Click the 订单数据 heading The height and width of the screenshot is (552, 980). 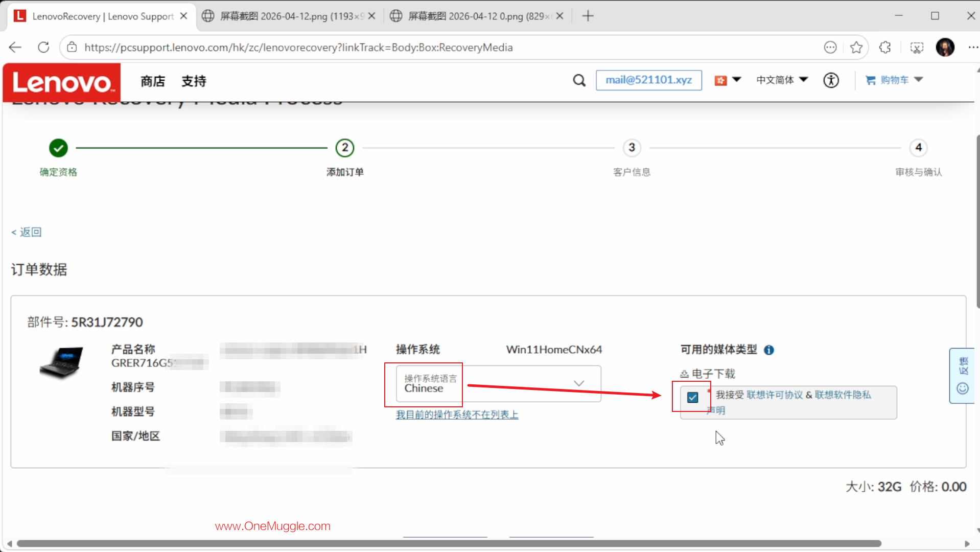pyautogui.click(x=39, y=270)
